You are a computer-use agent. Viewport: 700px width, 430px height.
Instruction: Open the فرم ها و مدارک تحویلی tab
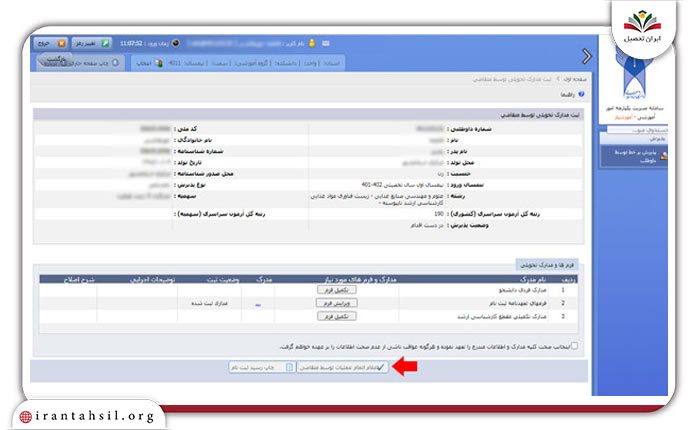pos(547,265)
